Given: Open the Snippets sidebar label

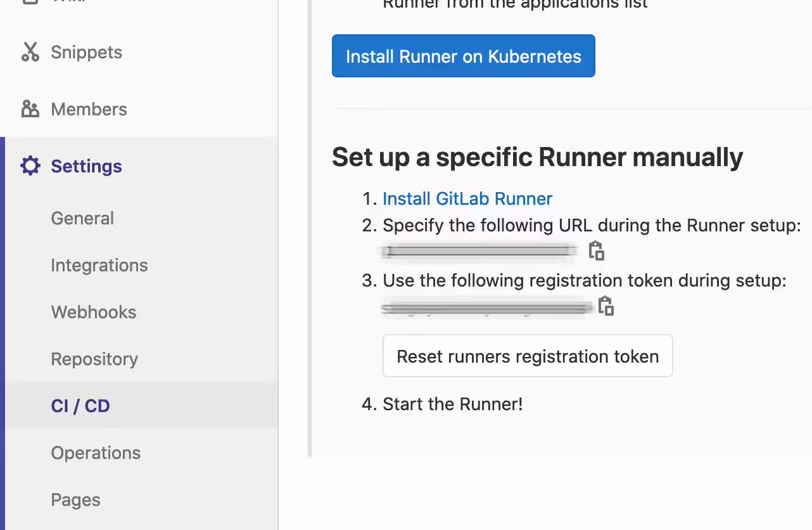Looking at the screenshot, I should pyautogui.click(x=86, y=52).
